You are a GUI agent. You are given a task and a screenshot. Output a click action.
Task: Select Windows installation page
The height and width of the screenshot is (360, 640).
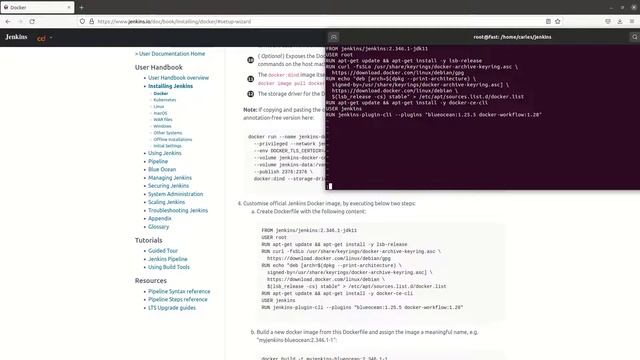coord(162,126)
